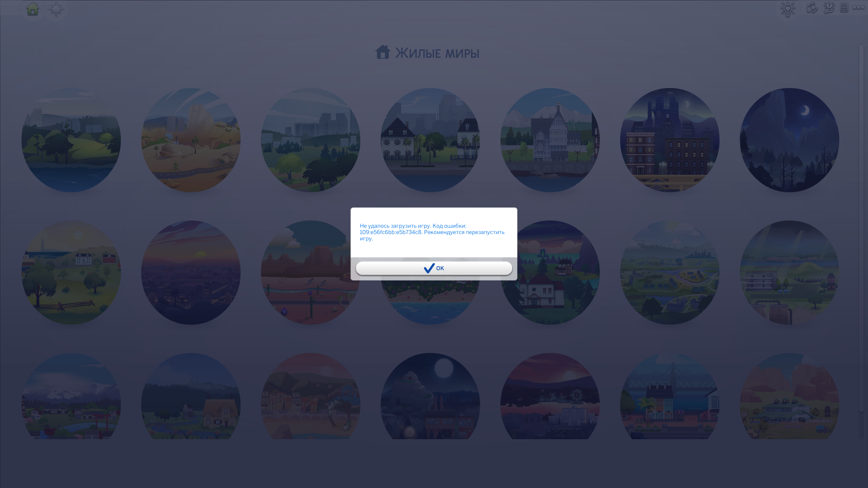Select the countryside with wooden fence world
Screen dimensions: 868x488
71,272
